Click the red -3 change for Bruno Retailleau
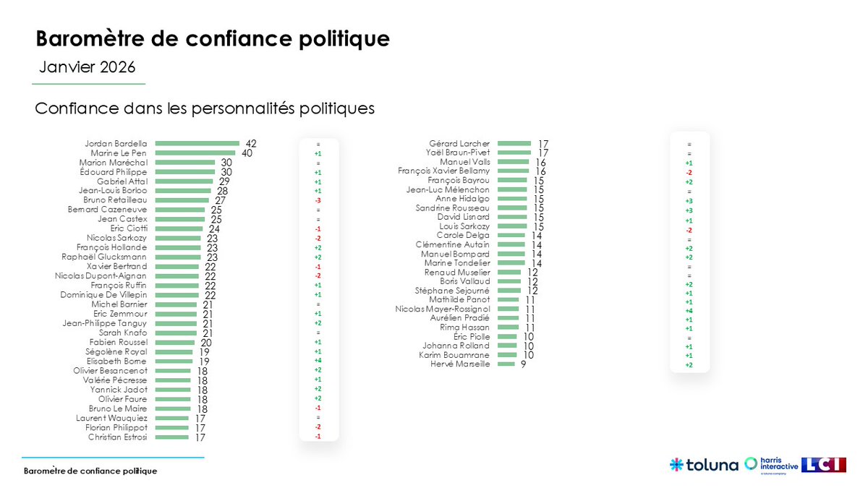Screen dimensions: 868x488 click(x=318, y=200)
